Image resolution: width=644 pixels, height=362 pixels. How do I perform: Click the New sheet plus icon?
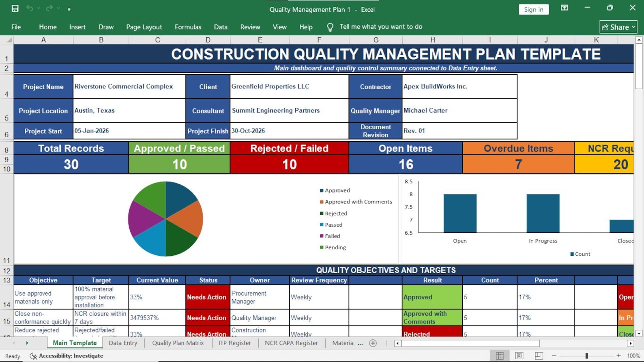(x=373, y=343)
